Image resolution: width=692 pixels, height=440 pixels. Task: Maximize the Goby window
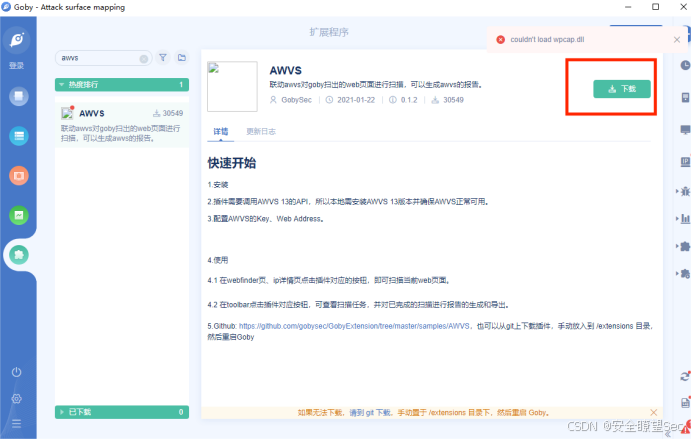(x=655, y=7)
